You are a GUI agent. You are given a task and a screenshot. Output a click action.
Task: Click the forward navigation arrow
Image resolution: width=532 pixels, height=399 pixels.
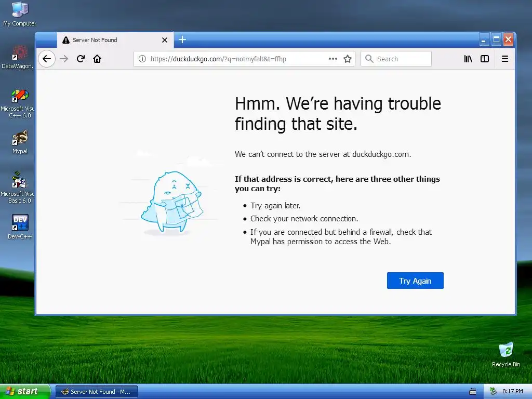[x=64, y=59]
